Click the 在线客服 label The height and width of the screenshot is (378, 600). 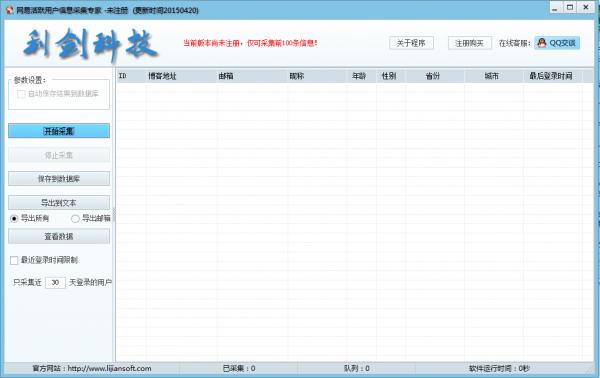pyautogui.click(x=514, y=43)
